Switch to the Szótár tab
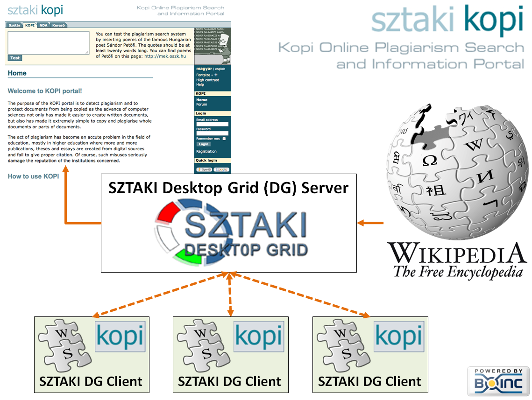Viewport: 532px width, 400px height. click(x=14, y=25)
